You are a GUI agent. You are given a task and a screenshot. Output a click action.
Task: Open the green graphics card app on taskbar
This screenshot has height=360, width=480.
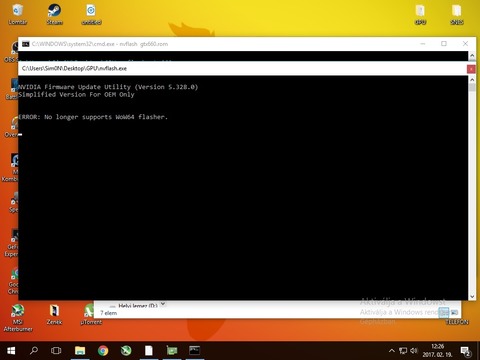point(172,351)
